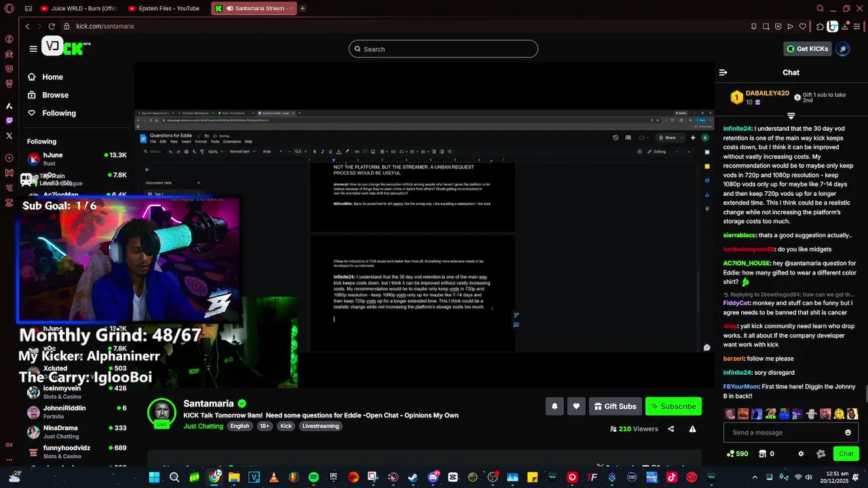Click the green Subscribe button

tap(673, 406)
